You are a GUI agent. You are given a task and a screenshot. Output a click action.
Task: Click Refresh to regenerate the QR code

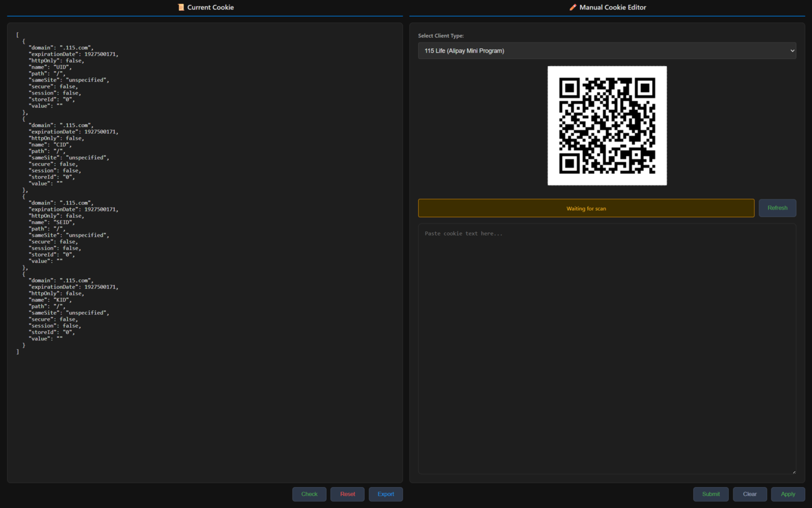tap(777, 208)
